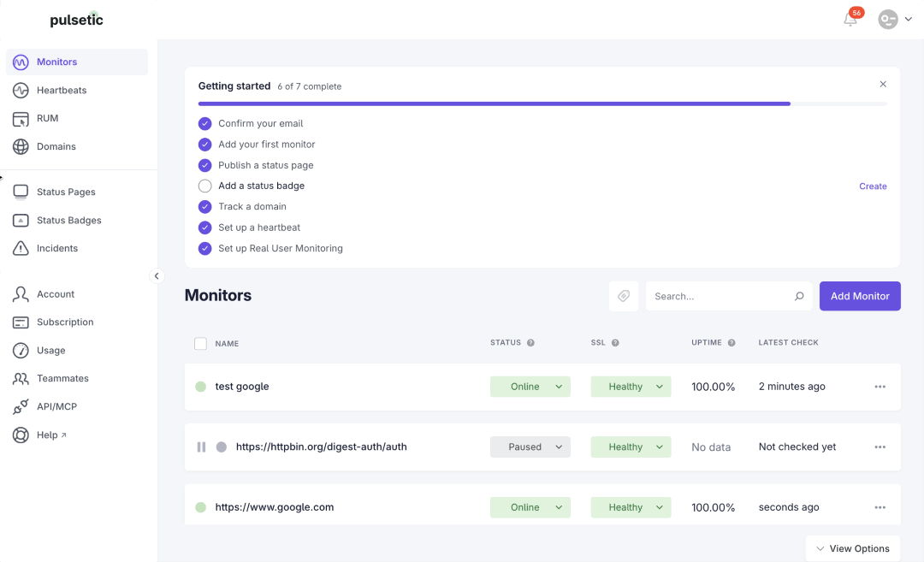Click the Domains globe icon
Image resolution: width=924 pixels, height=562 pixels.
(x=21, y=146)
